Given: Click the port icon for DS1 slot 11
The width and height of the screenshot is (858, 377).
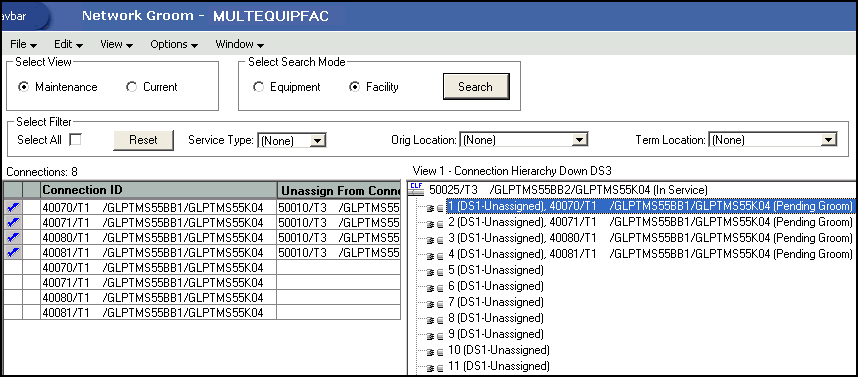Looking at the screenshot, I should 435,367.
